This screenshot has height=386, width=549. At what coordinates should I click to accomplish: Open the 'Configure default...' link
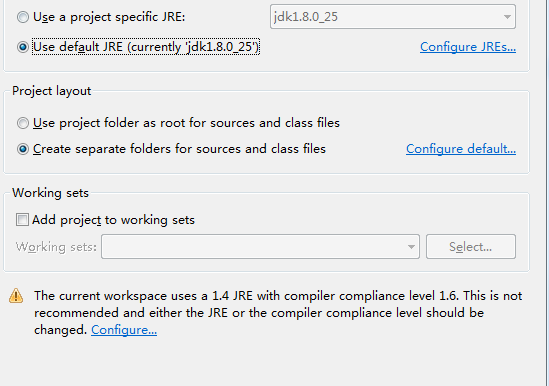point(461,149)
